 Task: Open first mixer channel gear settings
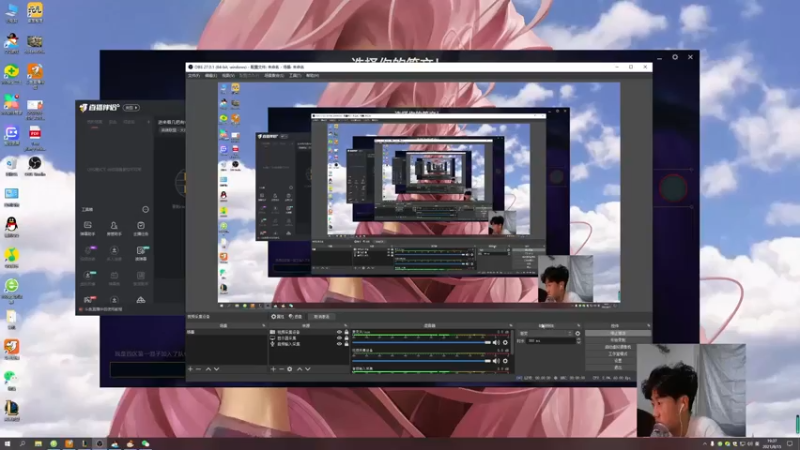point(506,342)
